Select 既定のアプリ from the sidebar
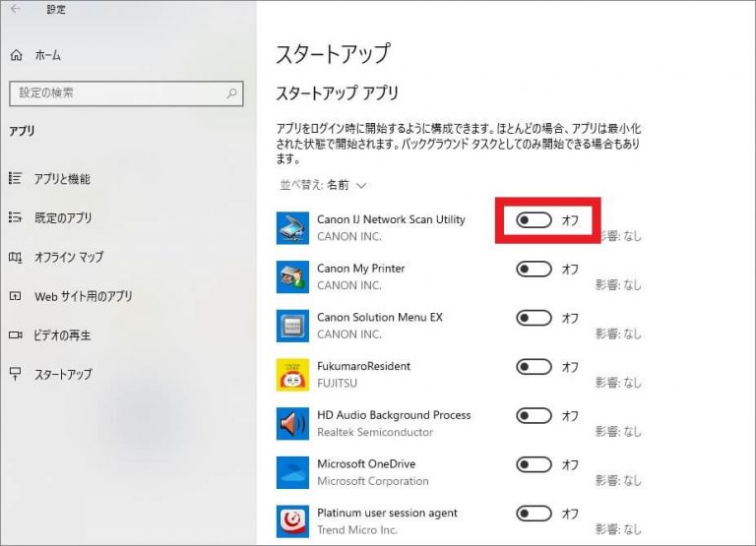 pos(63,218)
